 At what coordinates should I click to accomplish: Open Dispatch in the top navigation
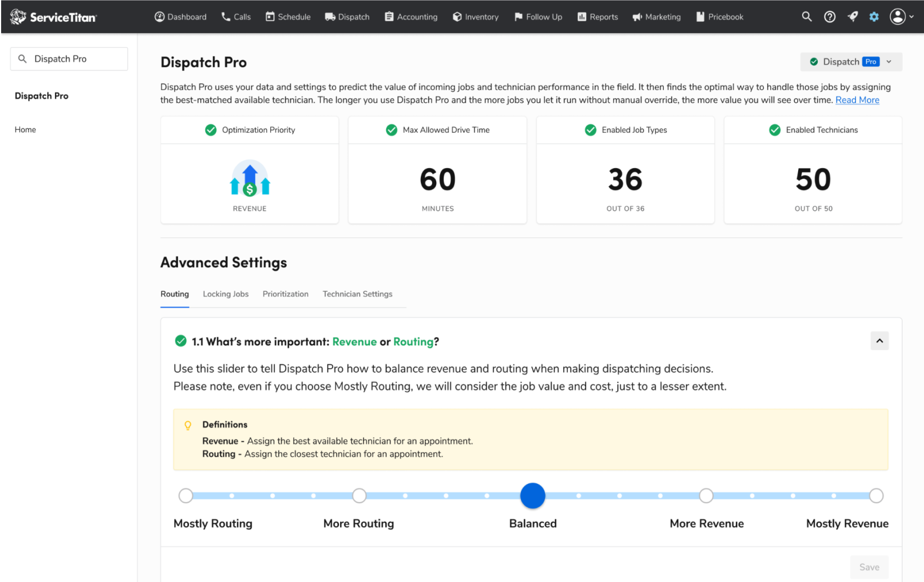click(347, 17)
